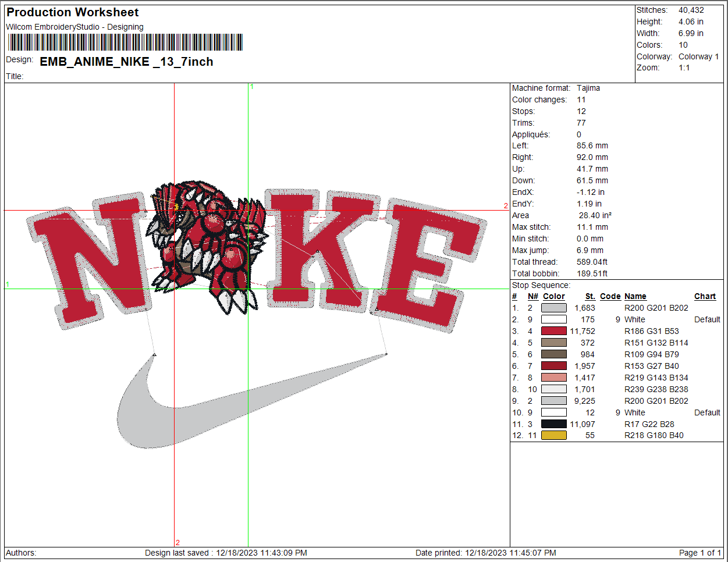Pick the dark red R153 G27 B40 swatch
Screen dimensions: 728x562
pos(554,366)
